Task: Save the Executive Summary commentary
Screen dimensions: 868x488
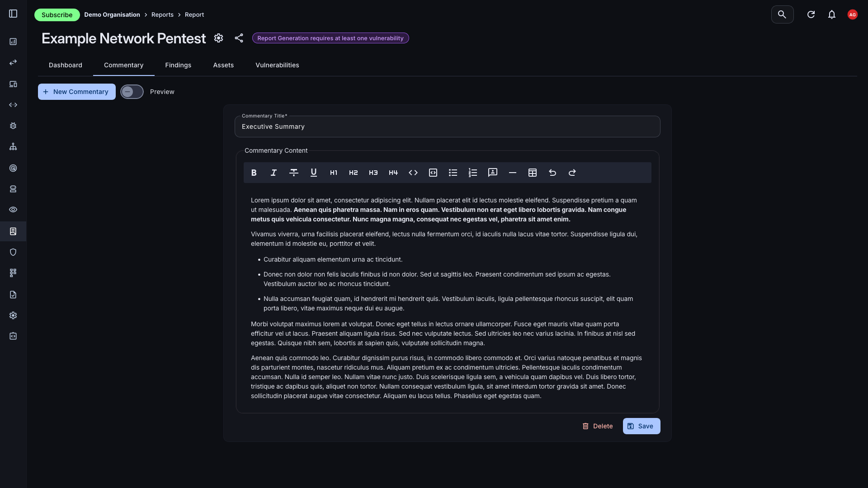Action: (x=641, y=426)
